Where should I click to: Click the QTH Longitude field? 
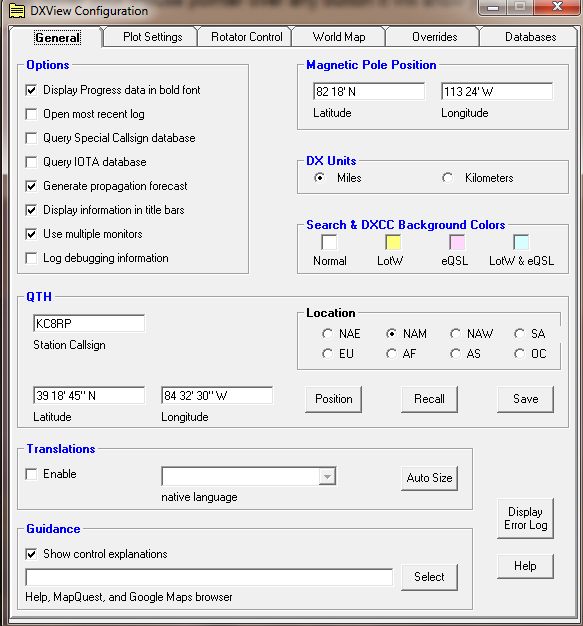pyautogui.click(x=217, y=396)
